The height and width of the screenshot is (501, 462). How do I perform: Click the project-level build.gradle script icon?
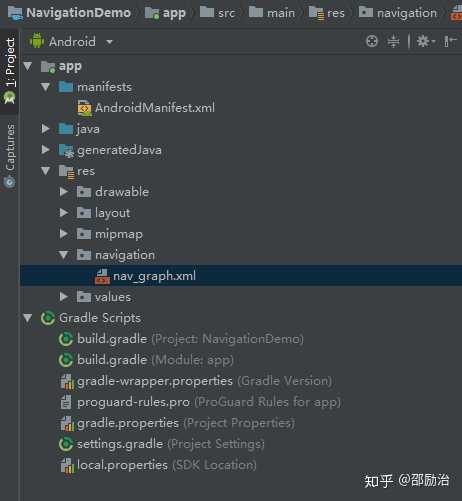coord(66,339)
